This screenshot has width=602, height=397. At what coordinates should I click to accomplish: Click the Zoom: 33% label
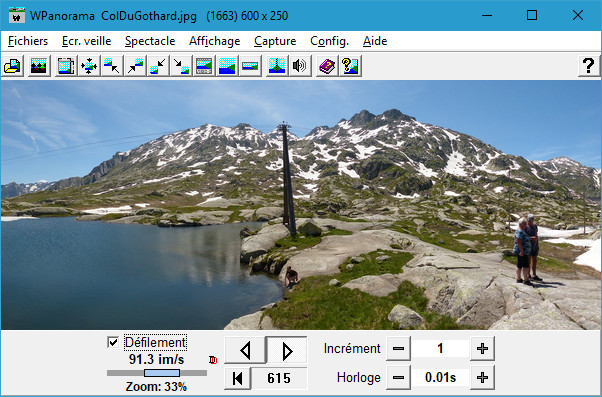tap(156, 386)
